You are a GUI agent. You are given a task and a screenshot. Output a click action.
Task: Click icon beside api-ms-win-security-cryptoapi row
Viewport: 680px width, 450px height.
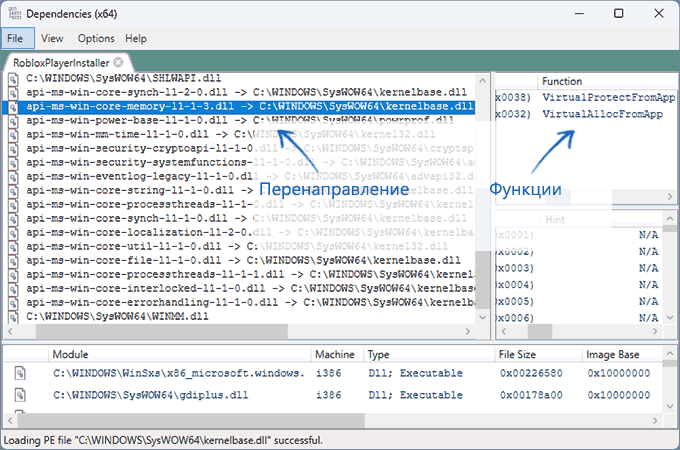click(13, 149)
